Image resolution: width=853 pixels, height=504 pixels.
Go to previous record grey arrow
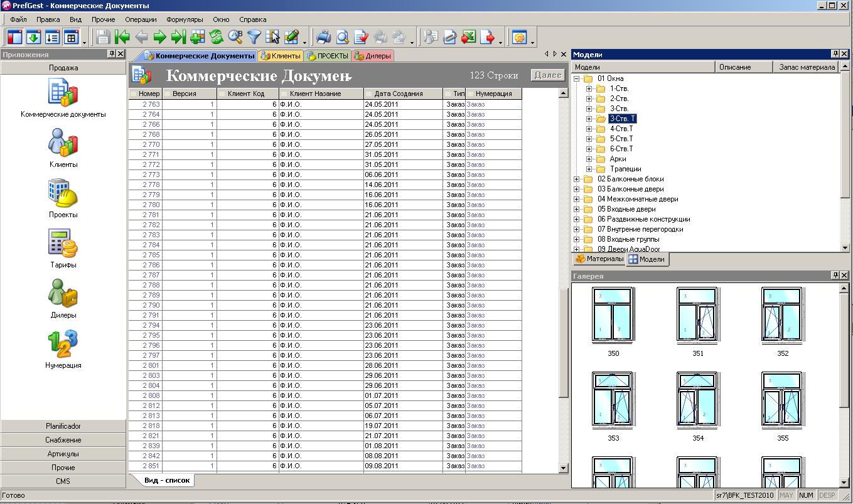[141, 37]
